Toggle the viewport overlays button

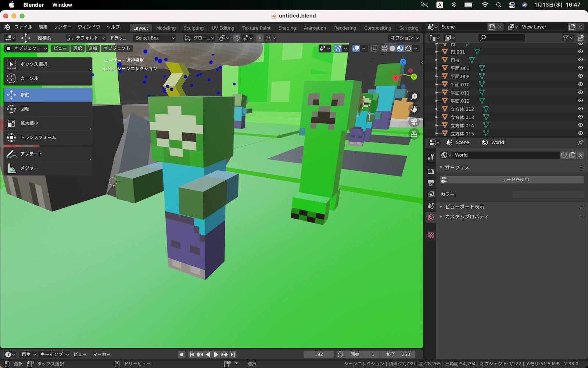[356, 49]
